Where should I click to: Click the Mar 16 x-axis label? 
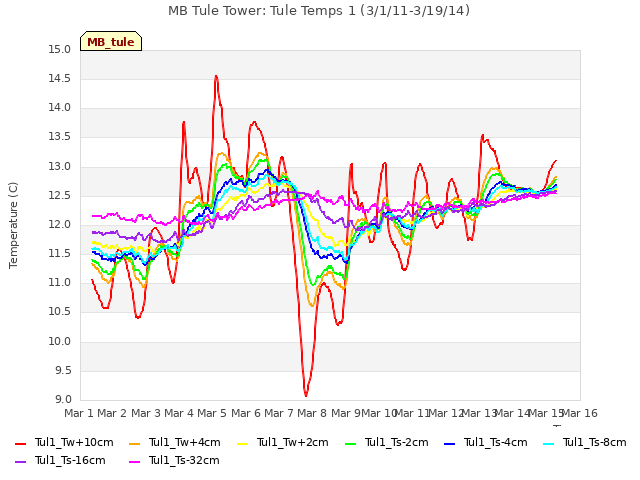click(x=580, y=413)
